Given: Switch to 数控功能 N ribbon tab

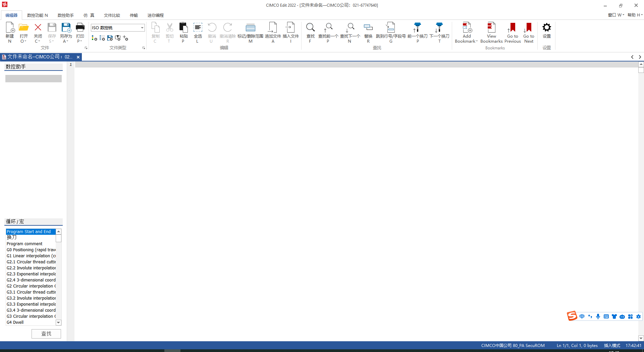Looking at the screenshot, I should tap(38, 15).
